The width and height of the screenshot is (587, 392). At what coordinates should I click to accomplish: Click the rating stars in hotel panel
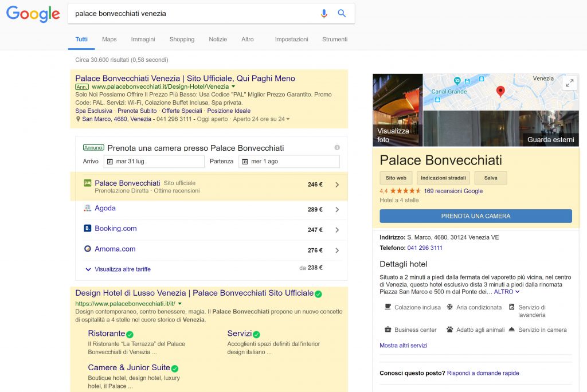[405, 191]
